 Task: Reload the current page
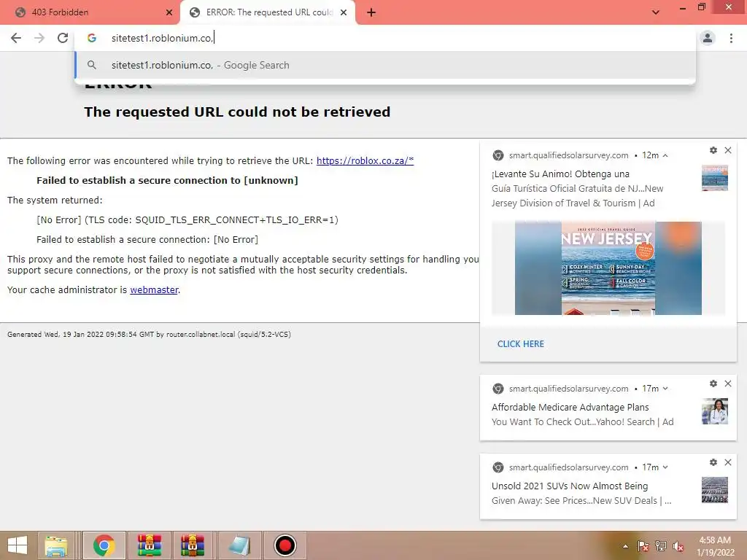pyautogui.click(x=63, y=38)
